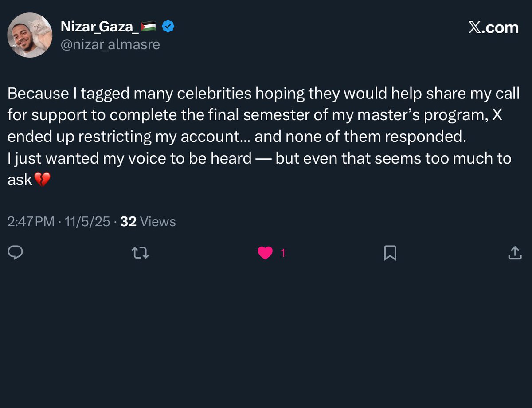Click the broken heart emoji
The height and width of the screenshot is (408, 532).
42,180
